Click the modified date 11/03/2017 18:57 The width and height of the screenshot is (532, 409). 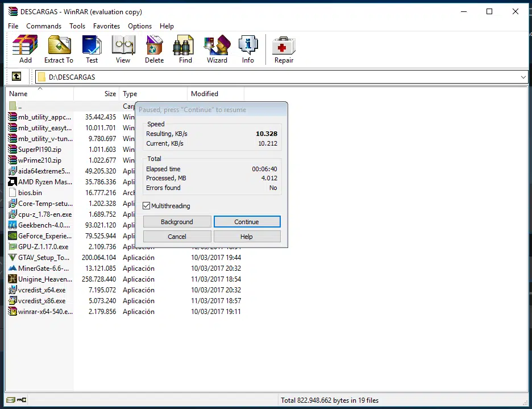pos(216,301)
